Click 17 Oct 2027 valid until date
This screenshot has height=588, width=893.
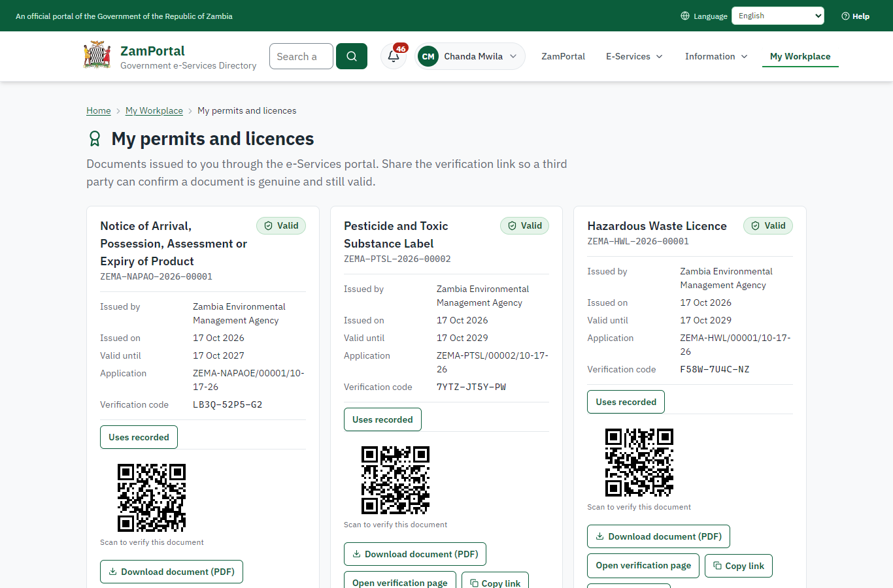(x=218, y=355)
